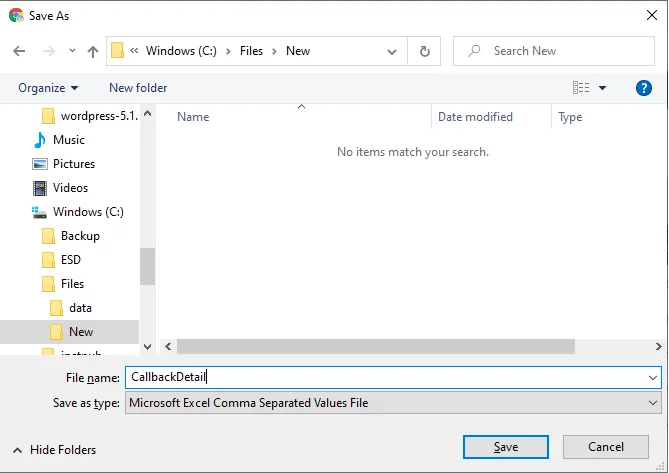The height and width of the screenshot is (473, 669).
Task: Open the Backup folder
Action: 80,236
